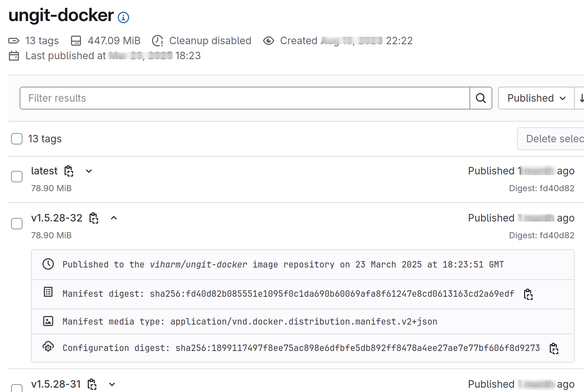This screenshot has width=584, height=392.
Task: Click the v1.5.28-32 tag name
Action: pyautogui.click(x=57, y=218)
